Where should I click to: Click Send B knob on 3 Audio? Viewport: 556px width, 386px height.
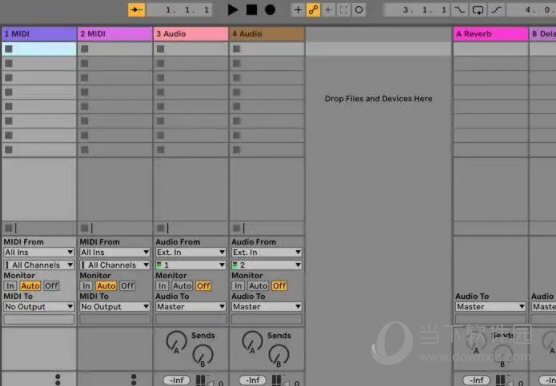(x=203, y=355)
